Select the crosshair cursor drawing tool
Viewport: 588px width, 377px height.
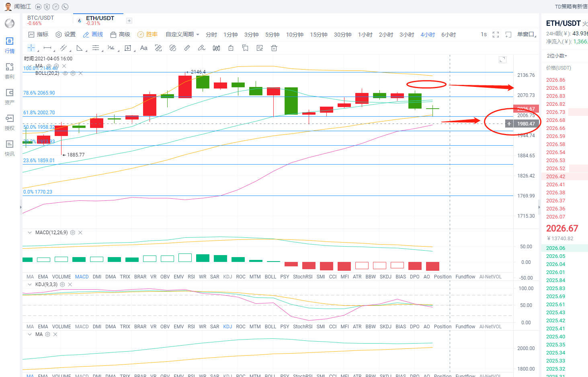pos(31,48)
